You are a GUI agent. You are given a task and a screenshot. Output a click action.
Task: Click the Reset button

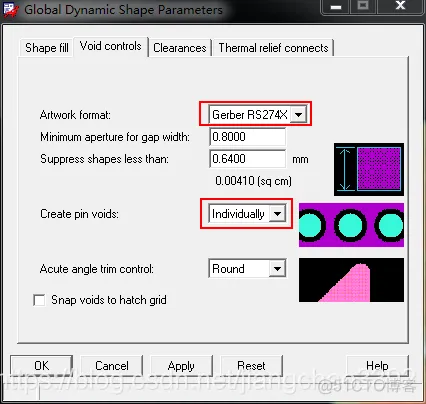(x=251, y=366)
